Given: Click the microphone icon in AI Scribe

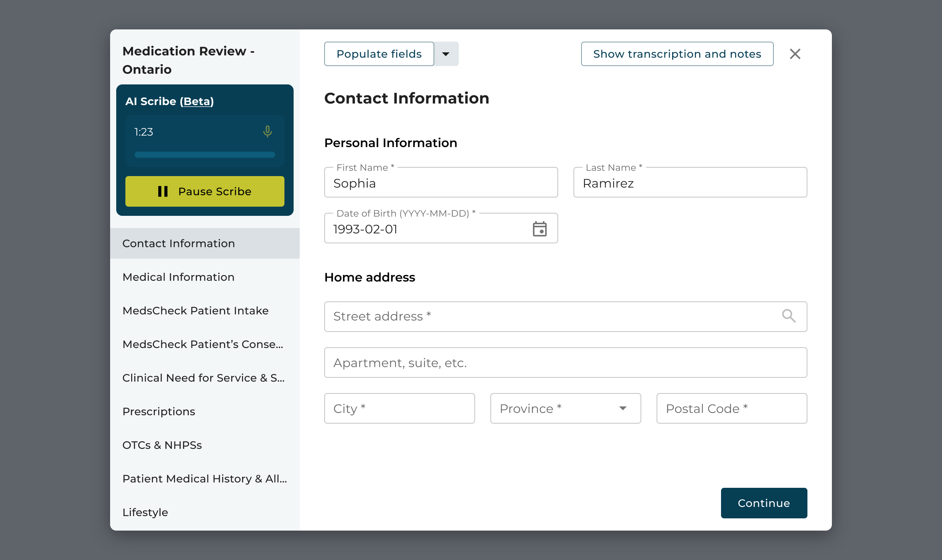Looking at the screenshot, I should [268, 132].
